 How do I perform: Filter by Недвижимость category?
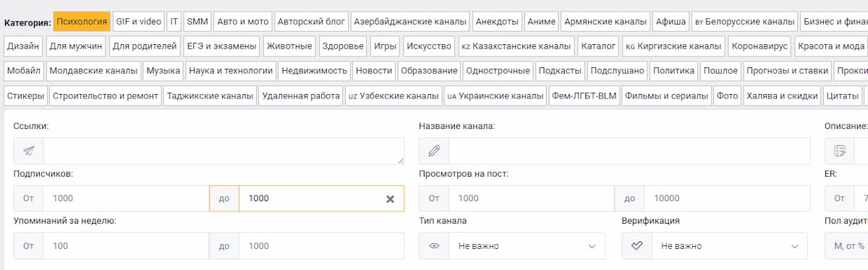click(315, 71)
